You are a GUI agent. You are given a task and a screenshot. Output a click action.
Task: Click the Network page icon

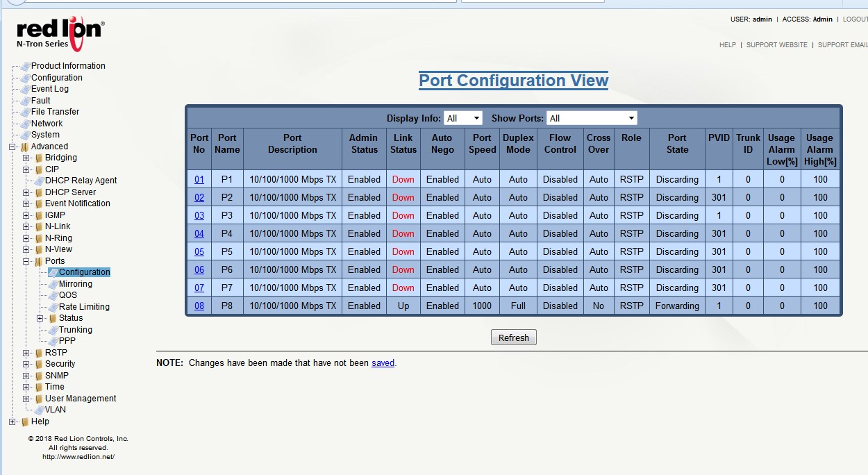pos(25,124)
